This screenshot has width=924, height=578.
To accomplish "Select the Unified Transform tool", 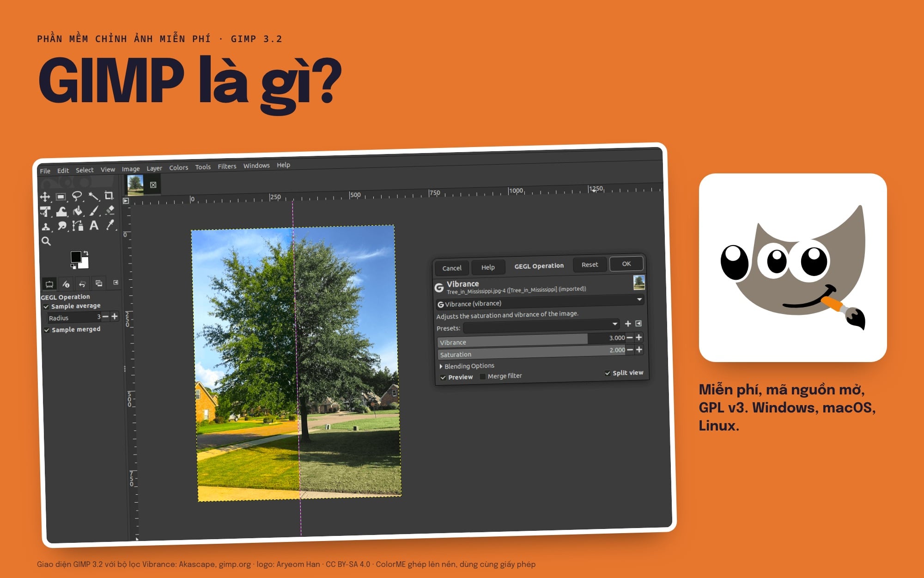I will [x=45, y=211].
